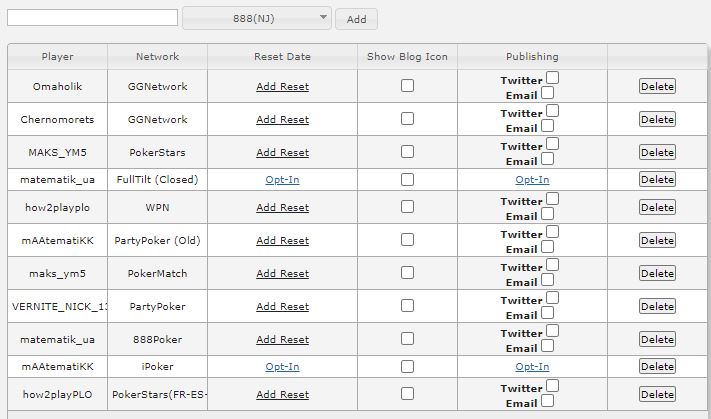The image size is (711, 419).
Task: Click Publishing Opt-In link for FullTilt row
Action: coord(532,180)
